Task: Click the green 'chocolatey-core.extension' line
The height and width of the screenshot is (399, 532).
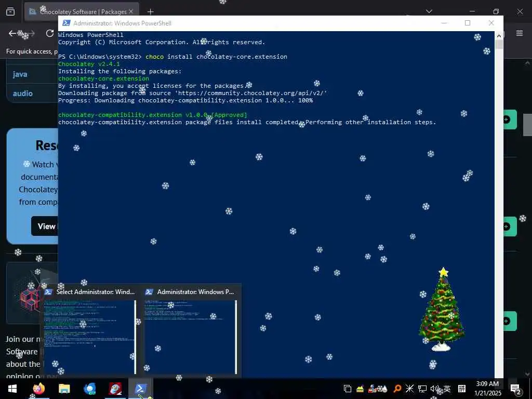Action: pyautogui.click(x=103, y=78)
